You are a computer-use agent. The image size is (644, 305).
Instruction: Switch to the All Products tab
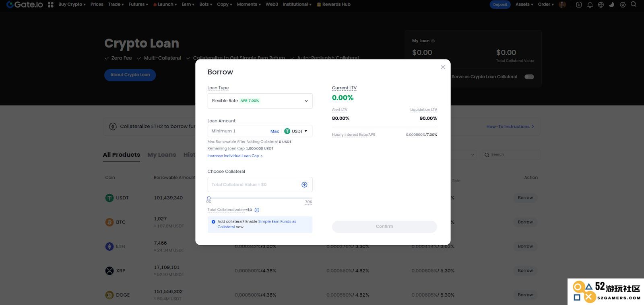(x=122, y=155)
